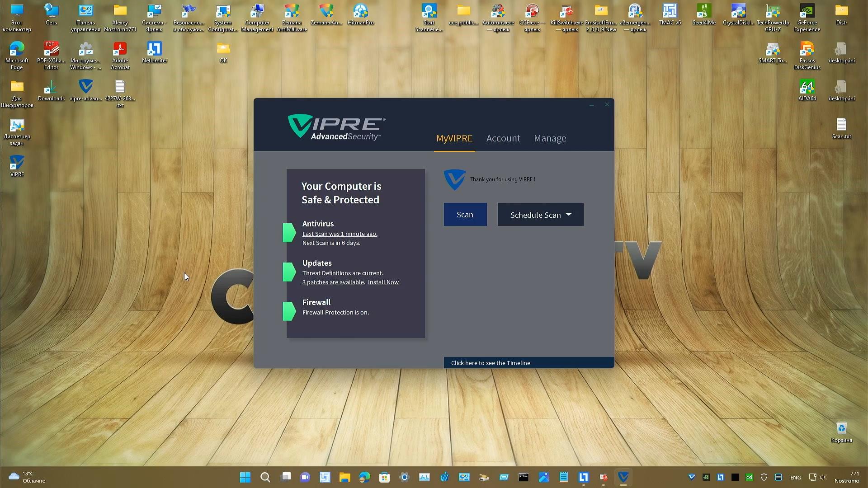The image size is (868, 488).
Task: Switch to the Account tab
Action: click(x=503, y=138)
